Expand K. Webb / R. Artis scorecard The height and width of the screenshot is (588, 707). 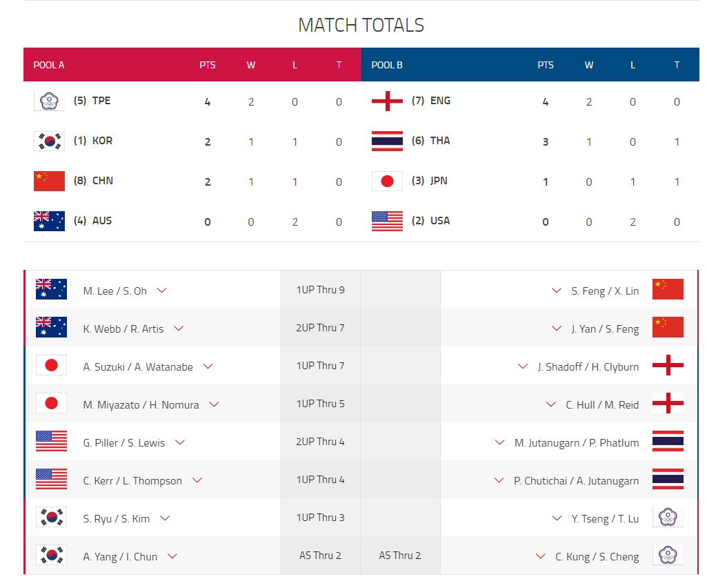click(x=179, y=329)
